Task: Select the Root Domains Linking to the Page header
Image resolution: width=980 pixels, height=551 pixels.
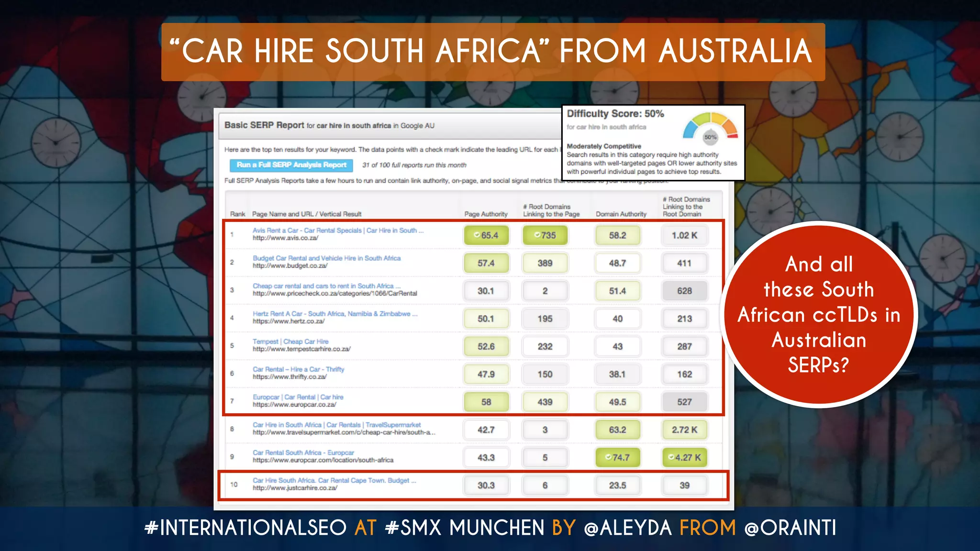Action: (551, 210)
